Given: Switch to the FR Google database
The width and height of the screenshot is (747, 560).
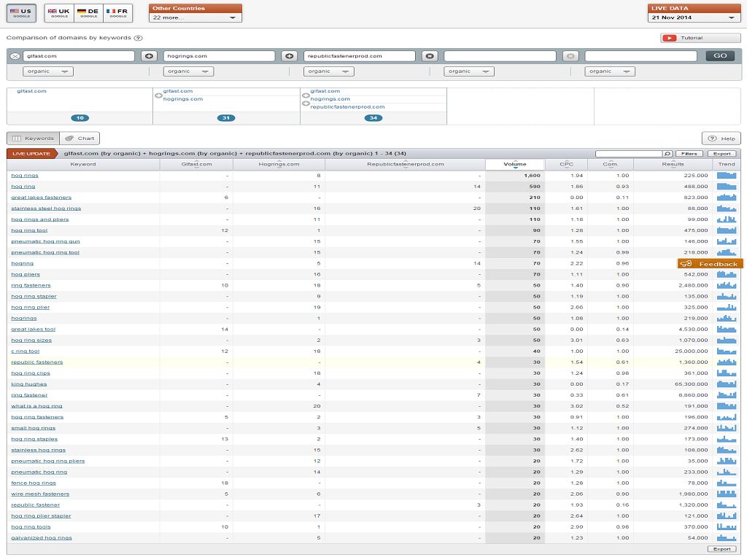Looking at the screenshot, I should [117, 12].
